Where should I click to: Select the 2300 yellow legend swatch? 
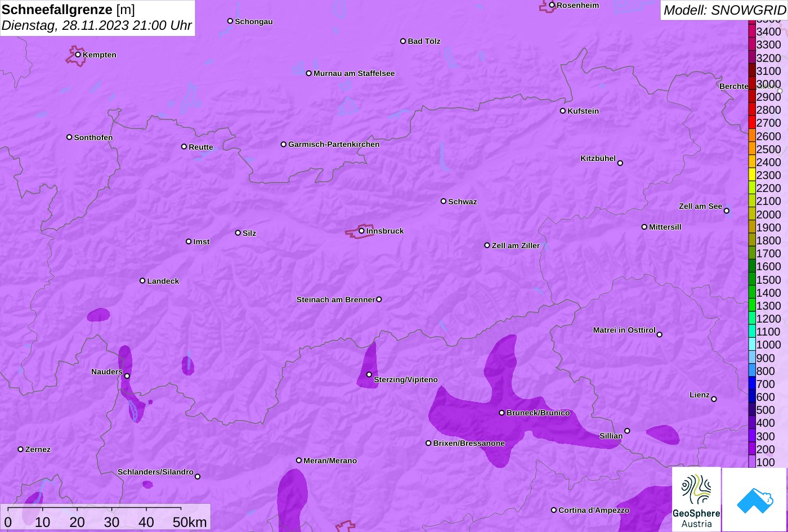[x=751, y=175]
